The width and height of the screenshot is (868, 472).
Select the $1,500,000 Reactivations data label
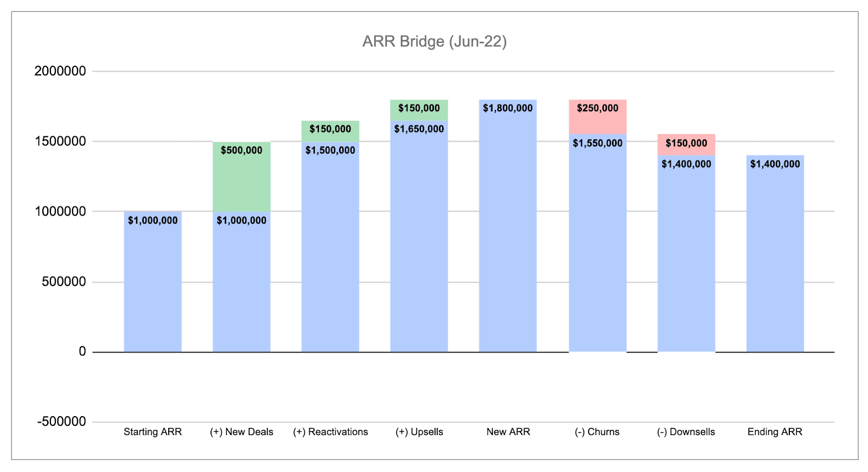click(330, 150)
